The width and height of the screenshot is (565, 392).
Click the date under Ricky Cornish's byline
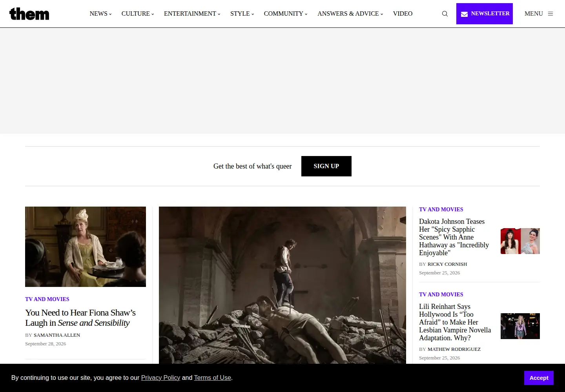pos(439,273)
